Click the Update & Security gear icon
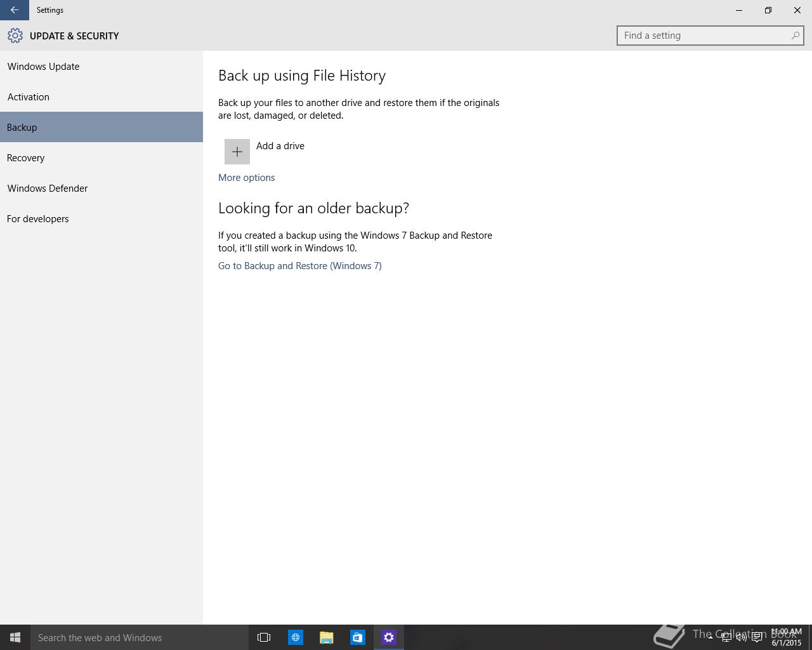 15,36
